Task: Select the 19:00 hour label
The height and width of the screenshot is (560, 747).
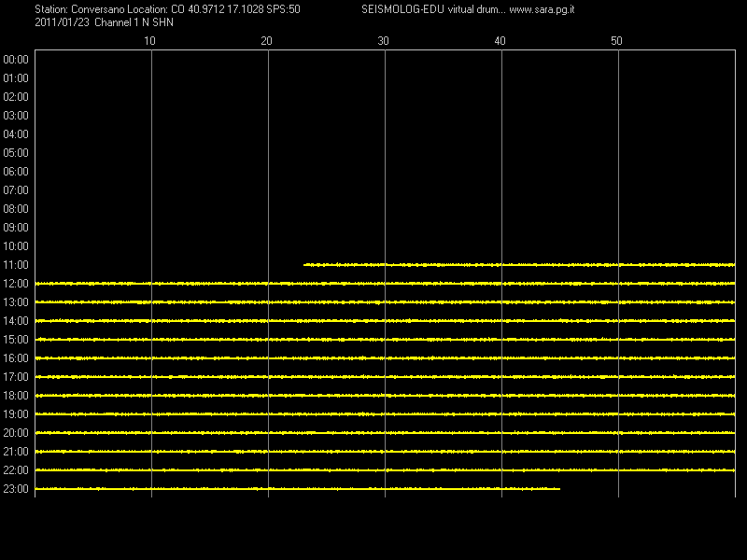Action: pos(16,414)
